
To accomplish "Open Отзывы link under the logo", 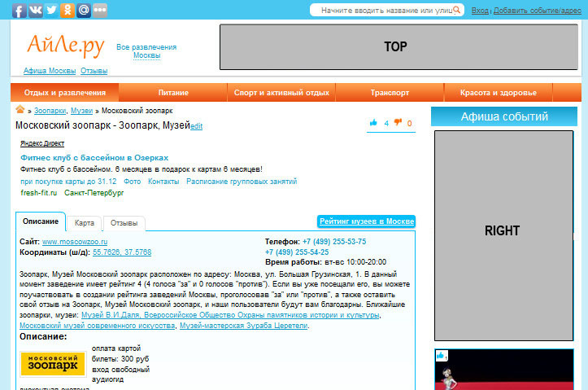I will (x=94, y=71).
